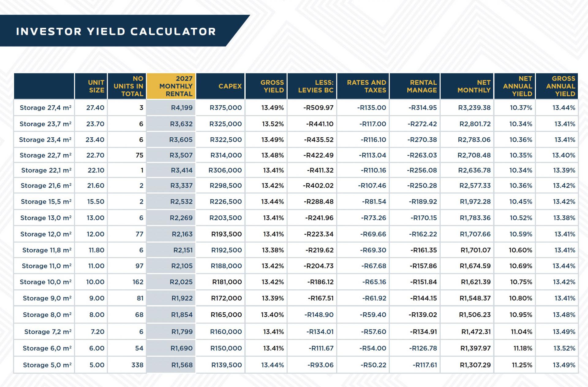Screen dimensions: 588x387
Task: Click the R4,199 monthly rental cell
Action: (182, 108)
